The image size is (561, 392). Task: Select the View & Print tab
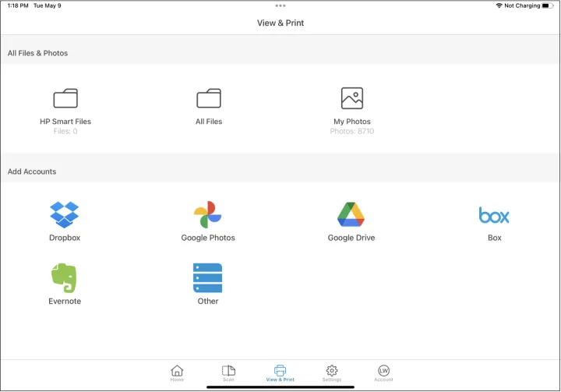pos(280,373)
